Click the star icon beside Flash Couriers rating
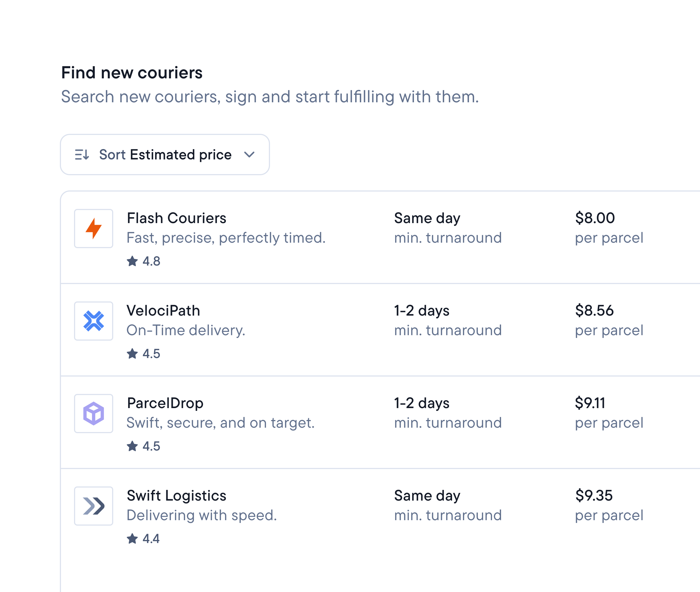700x592 pixels. (x=133, y=261)
